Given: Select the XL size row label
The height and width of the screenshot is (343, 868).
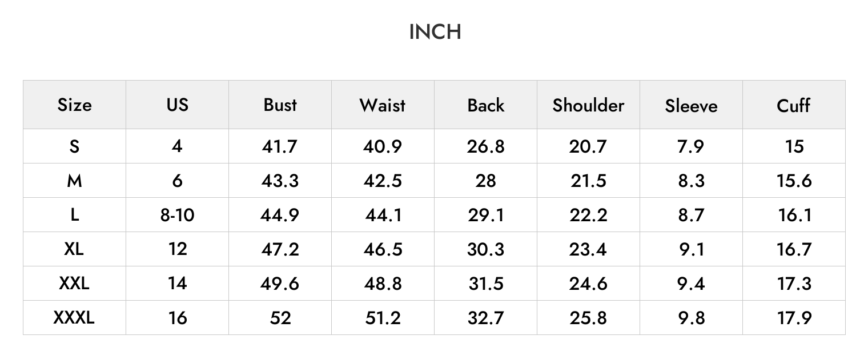Looking at the screenshot, I should pos(74,249).
